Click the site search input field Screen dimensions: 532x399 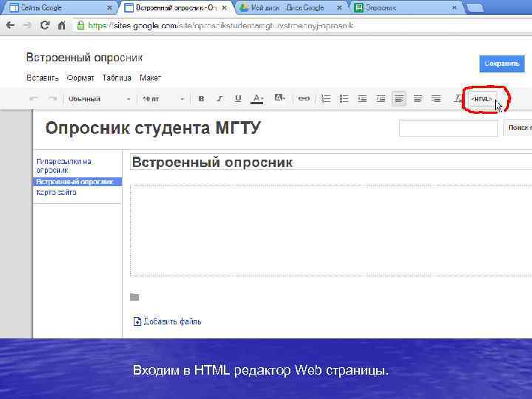pos(449,128)
